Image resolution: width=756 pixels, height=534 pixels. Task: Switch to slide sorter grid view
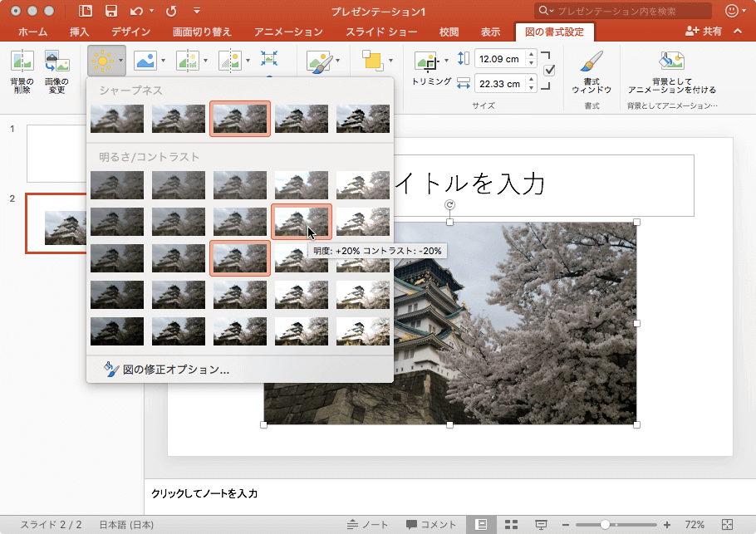pos(512,525)
